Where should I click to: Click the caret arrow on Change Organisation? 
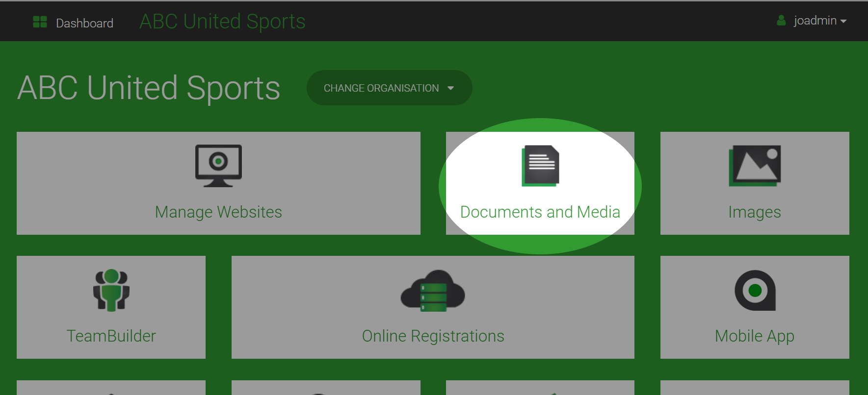[450, 88]
